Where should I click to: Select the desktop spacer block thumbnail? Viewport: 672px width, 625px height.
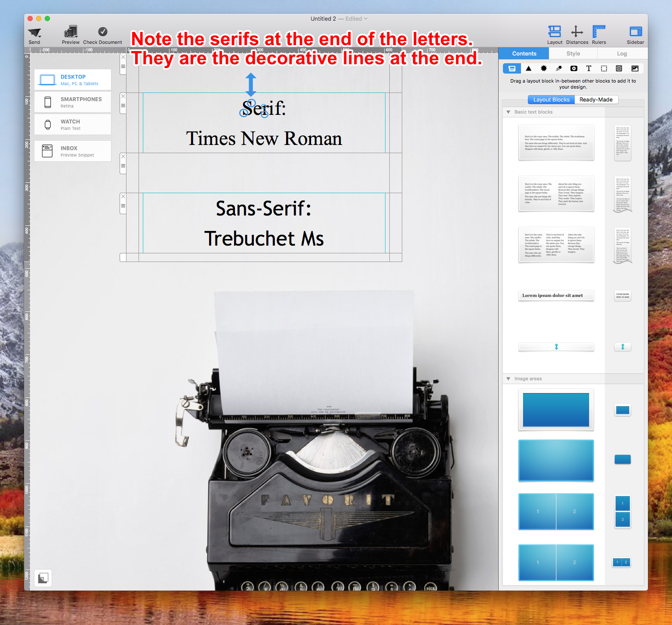[x=556, y=347]
